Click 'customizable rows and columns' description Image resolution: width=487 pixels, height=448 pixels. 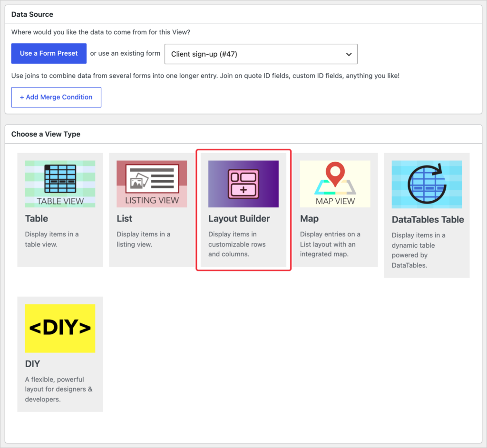[x=237, y=249]
